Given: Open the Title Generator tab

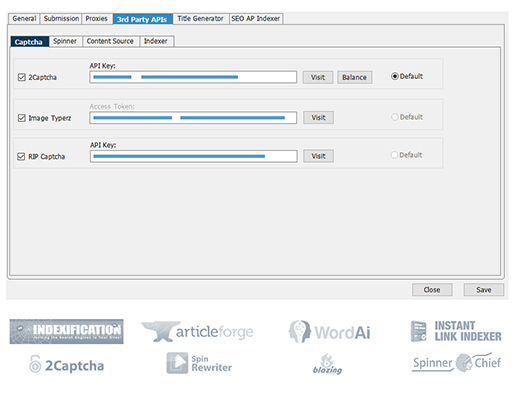Looking at the screenshot, I should click(x=200, y=19).
